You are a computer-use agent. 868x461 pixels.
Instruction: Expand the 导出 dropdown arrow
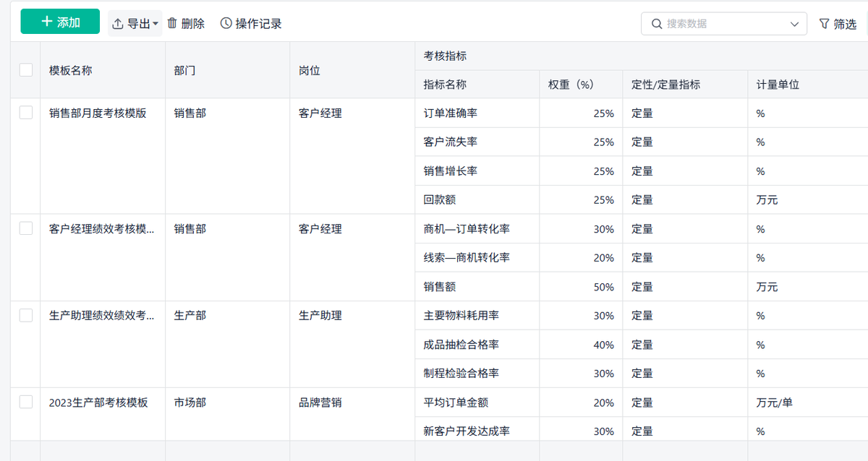tap(156, 24)
